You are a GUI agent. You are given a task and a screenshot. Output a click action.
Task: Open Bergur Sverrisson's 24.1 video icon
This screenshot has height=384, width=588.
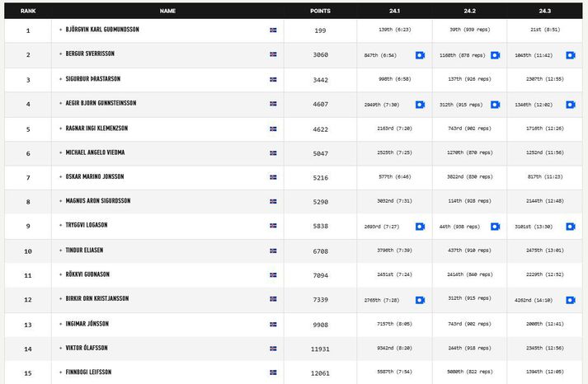tap(420, 55)
